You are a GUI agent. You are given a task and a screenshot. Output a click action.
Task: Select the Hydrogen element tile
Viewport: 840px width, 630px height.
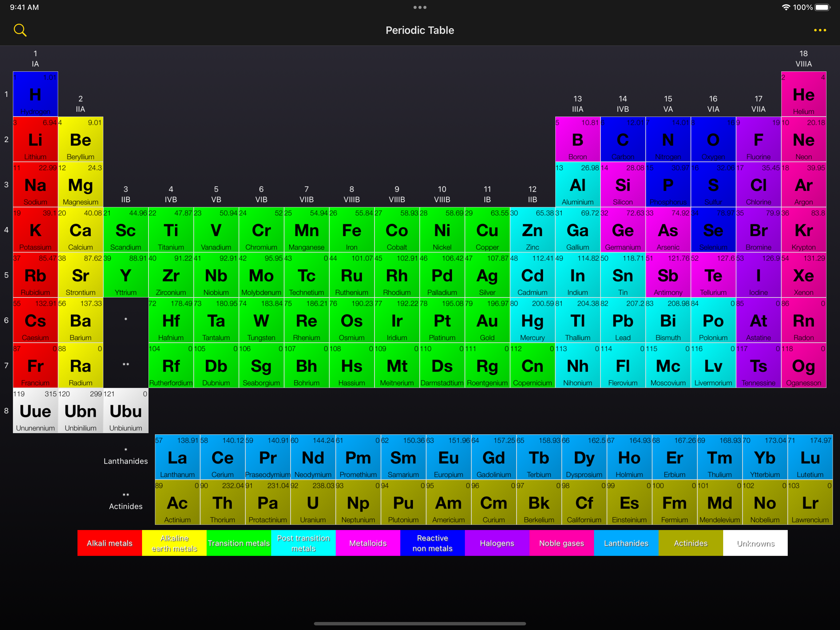pyautogui.click(x=35, y=94)
